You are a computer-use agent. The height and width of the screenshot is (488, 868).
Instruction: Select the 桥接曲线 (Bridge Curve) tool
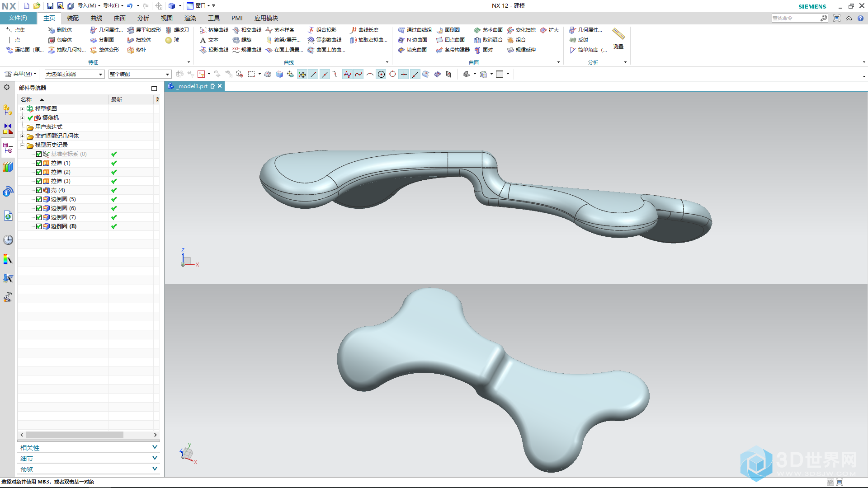214,30
